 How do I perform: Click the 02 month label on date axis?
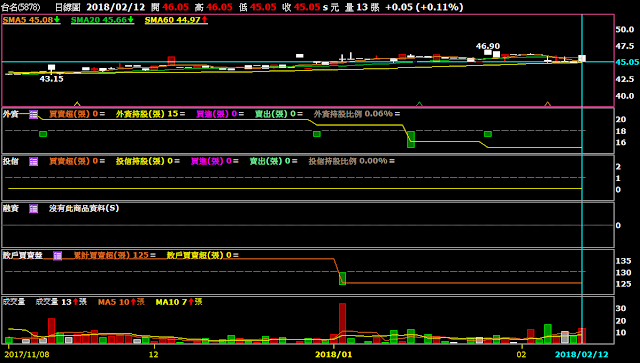(x=521, y=354)
